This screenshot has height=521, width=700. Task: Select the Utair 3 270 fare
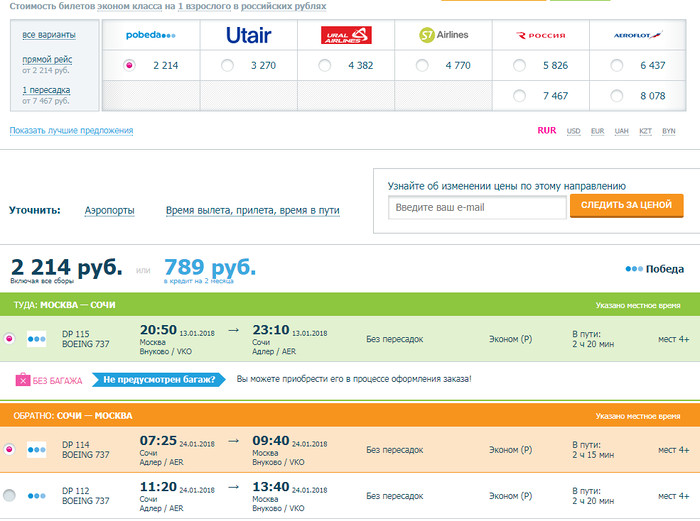click(x=227, y=65)
